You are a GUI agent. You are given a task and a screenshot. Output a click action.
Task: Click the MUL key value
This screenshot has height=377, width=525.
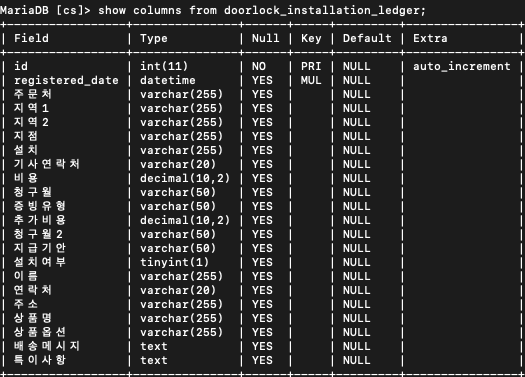pyautogui.click(x=311, y=80)
